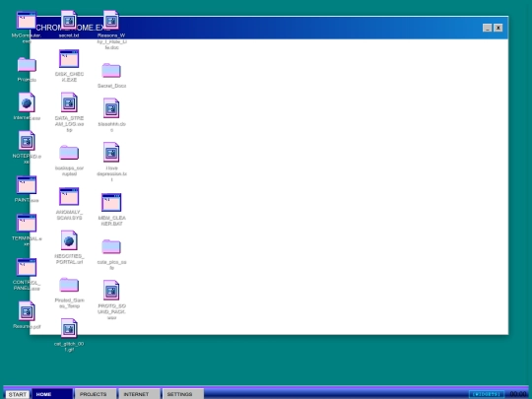Open the blaaahhh.doc file icon

(x=111, y=108)
